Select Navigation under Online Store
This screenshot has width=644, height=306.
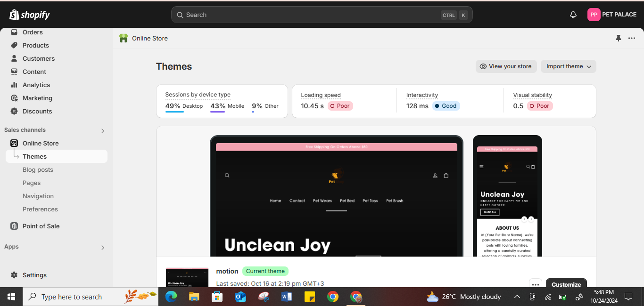(38, 196)
